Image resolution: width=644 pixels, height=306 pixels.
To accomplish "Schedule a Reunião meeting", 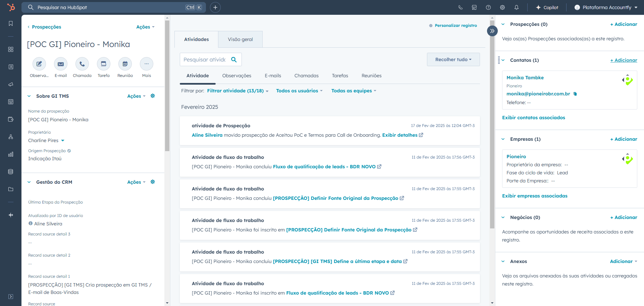I will point(125,64).
